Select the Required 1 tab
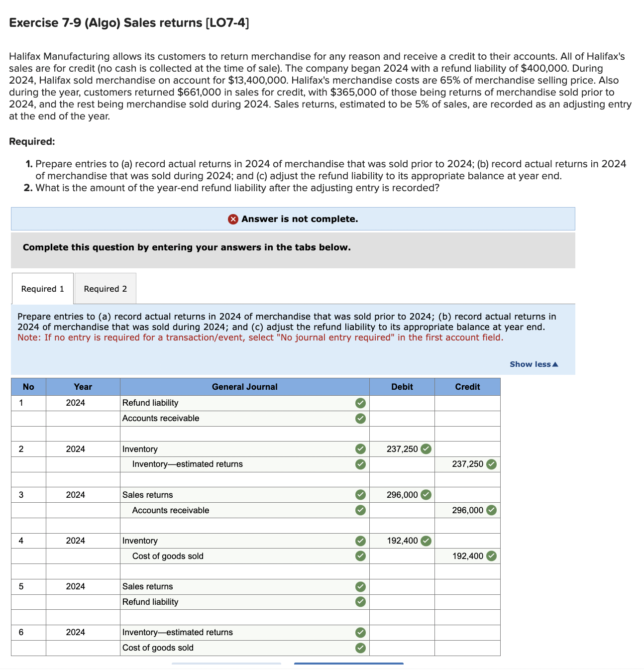 [x=42, y=288]
